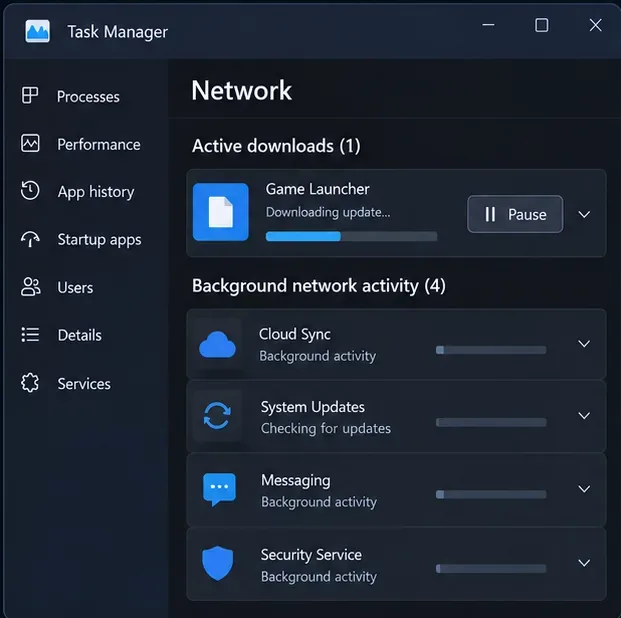Viewport: 621px width, 618px height.
Task: Expand the Cloud Sync row chevron
Action: point(584,343)
